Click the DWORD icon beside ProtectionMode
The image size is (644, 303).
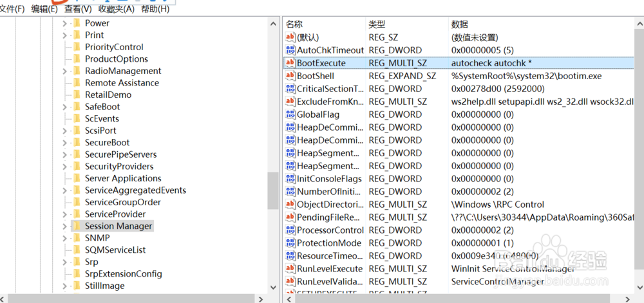[290, 243]
